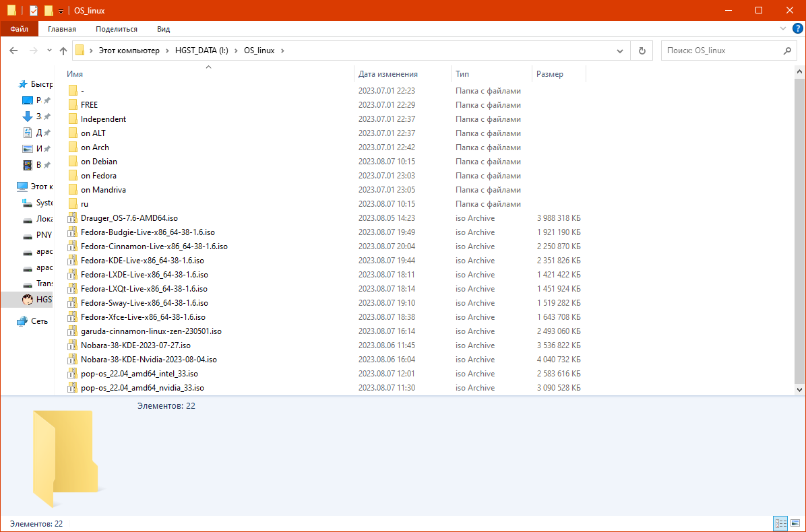Switch to Details view layout icon

pyautogui.click(x=781, y=524)
